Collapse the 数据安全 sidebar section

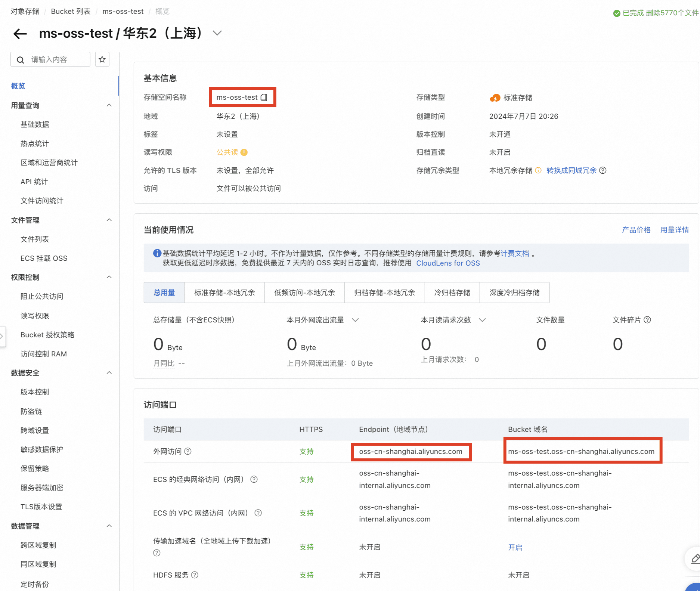tap(109, 373)
